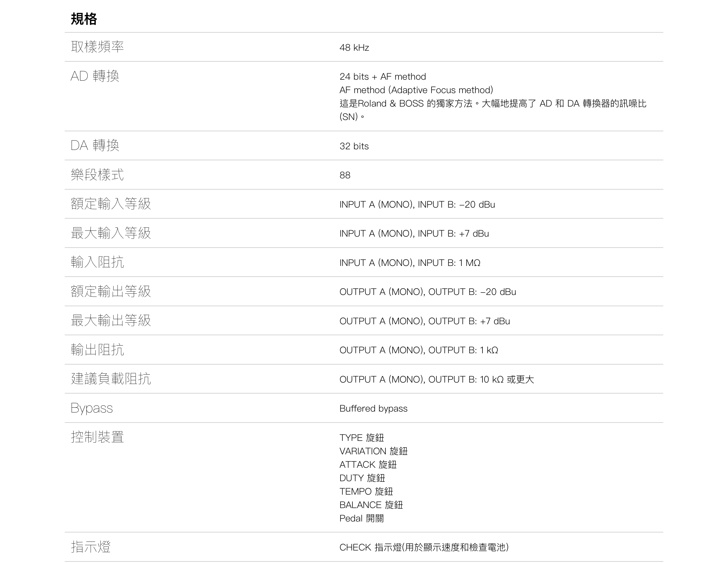Viewport: 728px width, 563px height.
Task: Click the 最大輸出等級 label
Action: [111, 320]
